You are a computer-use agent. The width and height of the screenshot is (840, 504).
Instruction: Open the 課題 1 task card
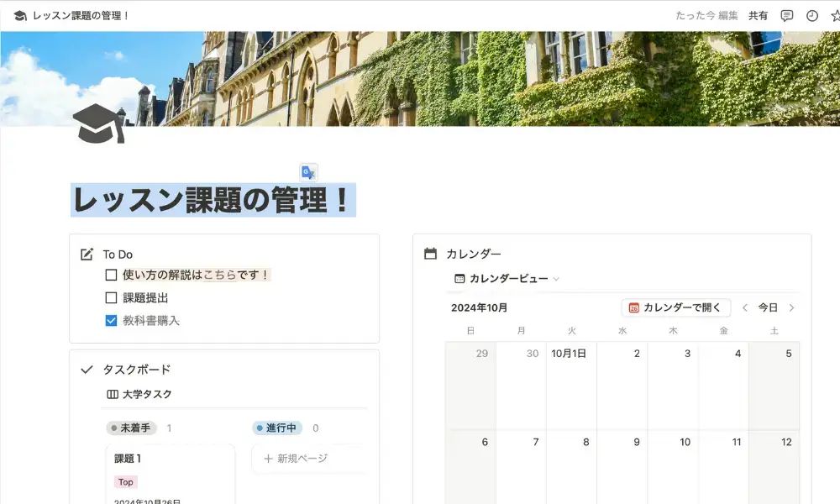171,473
